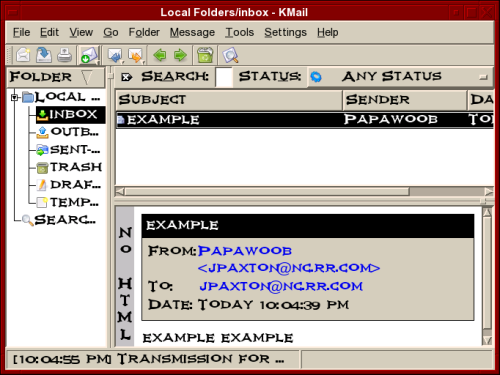Open the Tools menu
Screen dimensions: 500x375
pos(240,32)
